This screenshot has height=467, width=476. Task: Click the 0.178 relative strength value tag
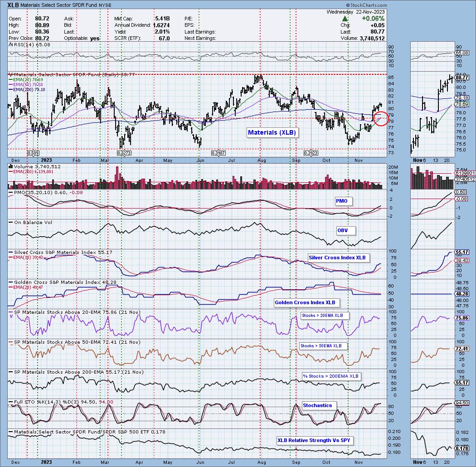point(462,448)
